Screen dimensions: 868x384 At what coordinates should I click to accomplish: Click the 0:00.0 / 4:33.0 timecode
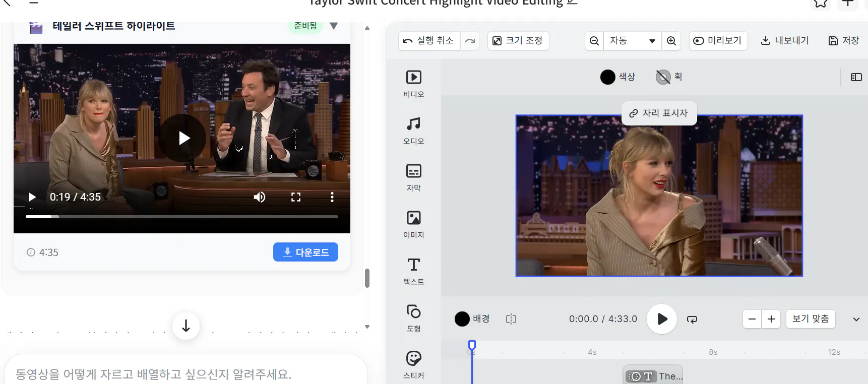point(603,319)
